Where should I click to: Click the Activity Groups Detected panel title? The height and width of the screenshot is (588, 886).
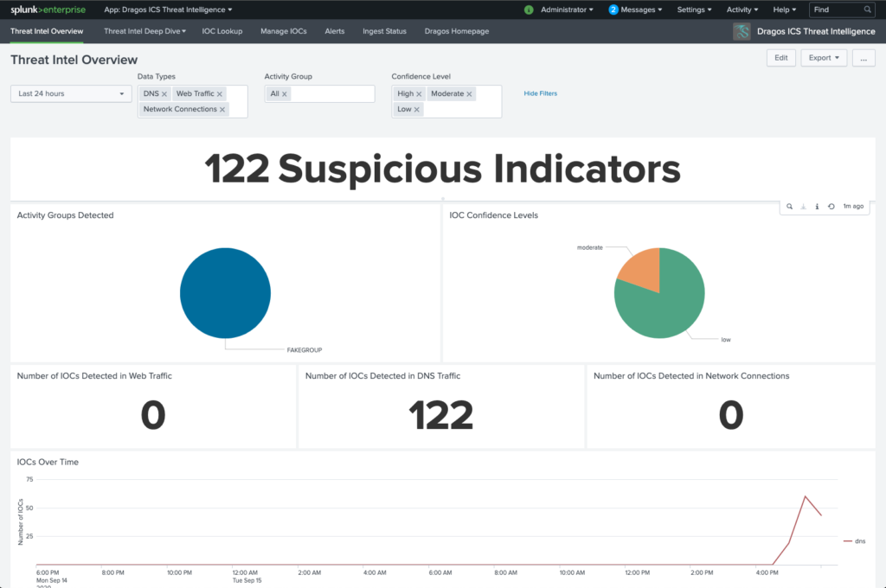(66, 215)
